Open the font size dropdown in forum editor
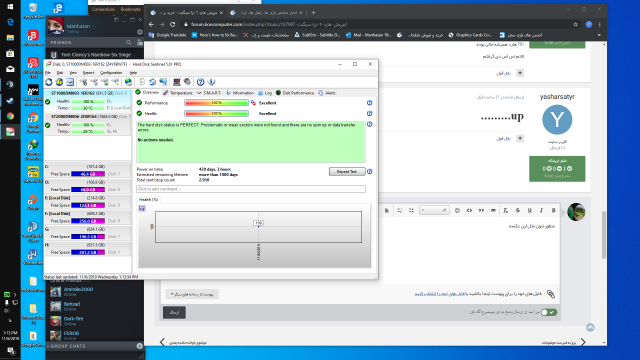The height and width of the screenshot is (360, 640). [x=434, y=210]
